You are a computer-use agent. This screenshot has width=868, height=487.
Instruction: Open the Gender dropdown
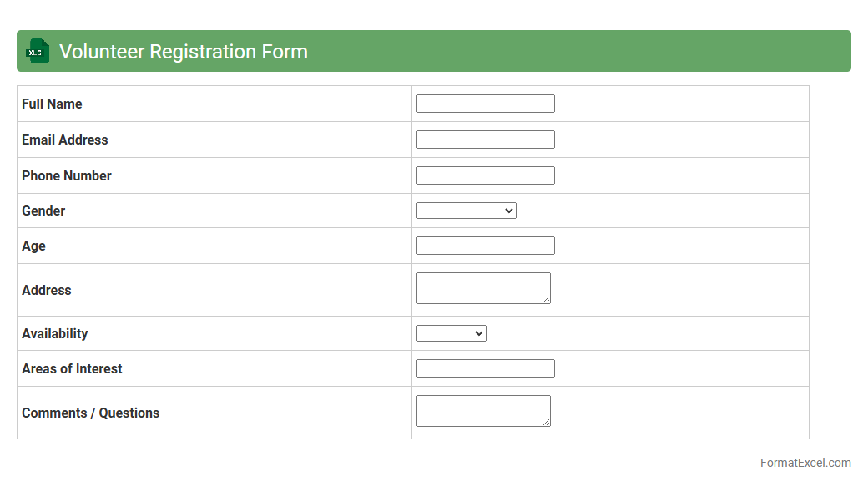click(466, 211)
